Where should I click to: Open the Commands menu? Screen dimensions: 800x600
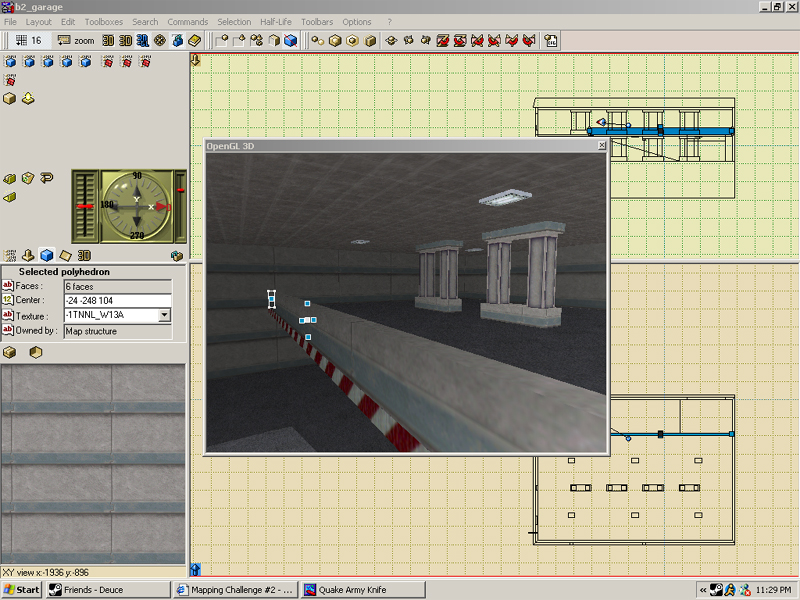tap(188, 22)
